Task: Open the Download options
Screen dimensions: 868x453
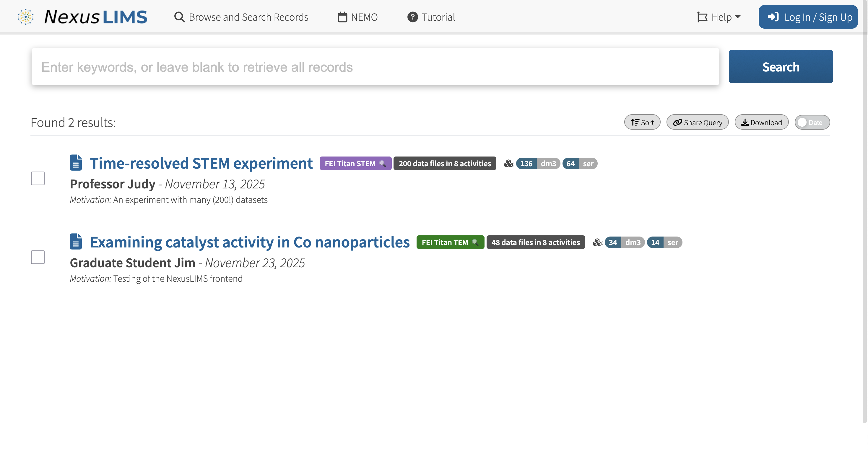Action: [x=762, y=123]
